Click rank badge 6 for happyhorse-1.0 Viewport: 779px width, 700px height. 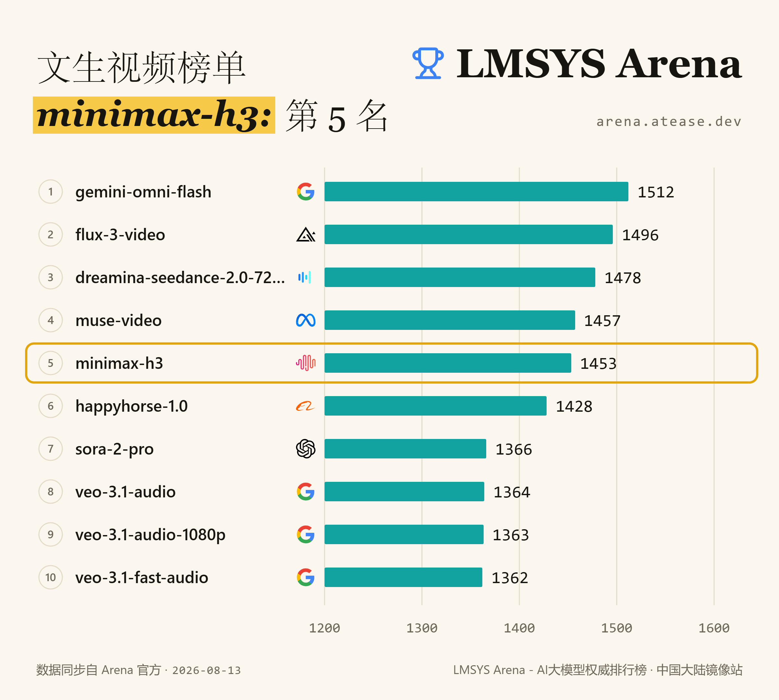pos(51,406)
